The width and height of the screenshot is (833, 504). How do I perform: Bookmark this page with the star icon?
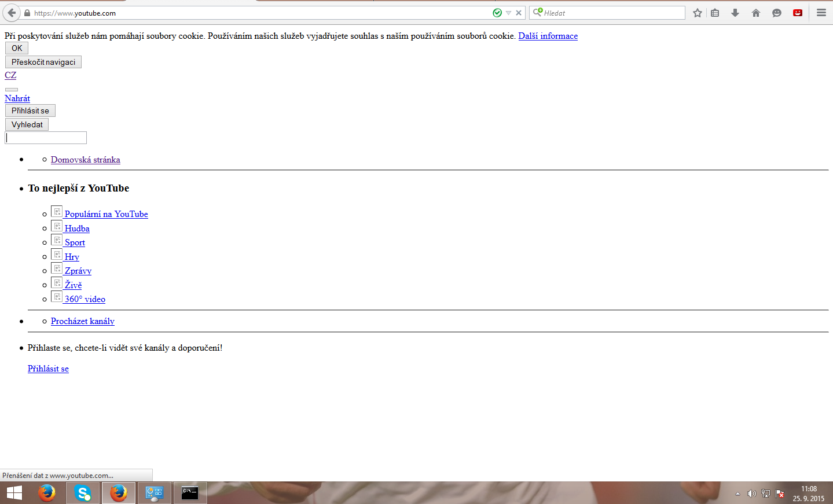tap(698, 13)
